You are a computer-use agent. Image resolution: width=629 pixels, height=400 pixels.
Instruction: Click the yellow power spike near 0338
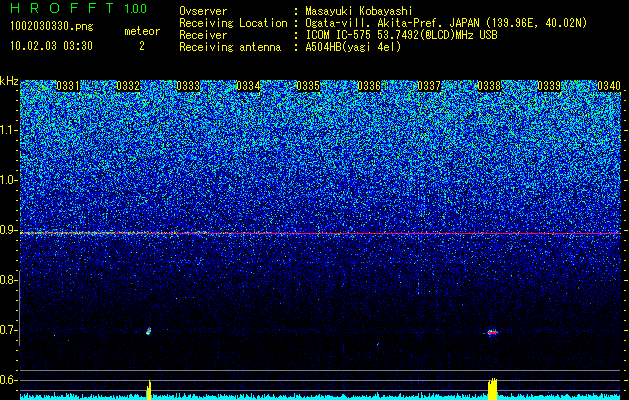493,389
